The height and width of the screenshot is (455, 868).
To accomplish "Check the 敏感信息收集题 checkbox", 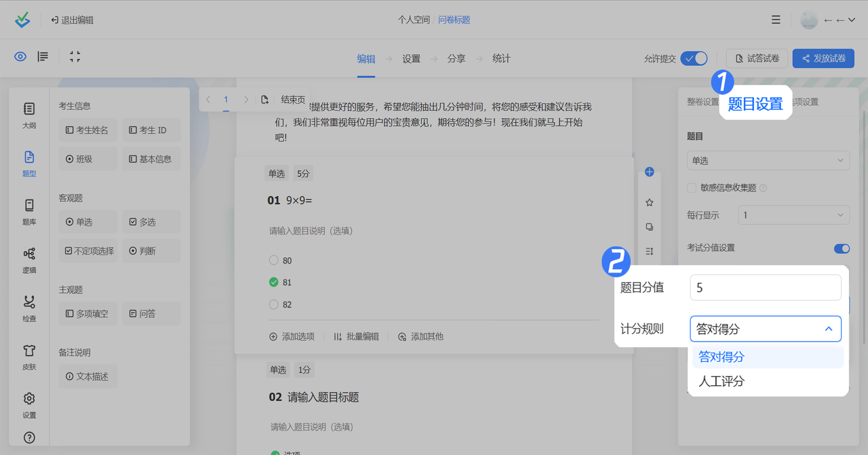I will (692, 188).
